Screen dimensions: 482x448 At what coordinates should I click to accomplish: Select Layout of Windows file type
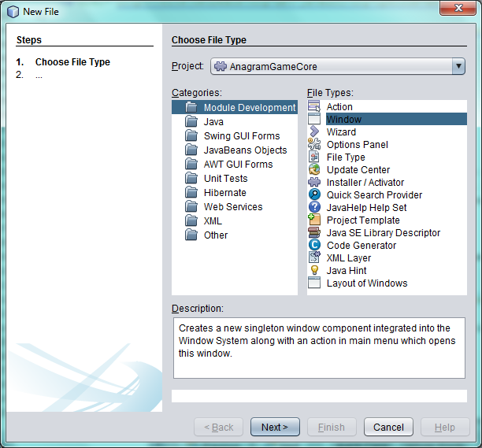[367, 283]
